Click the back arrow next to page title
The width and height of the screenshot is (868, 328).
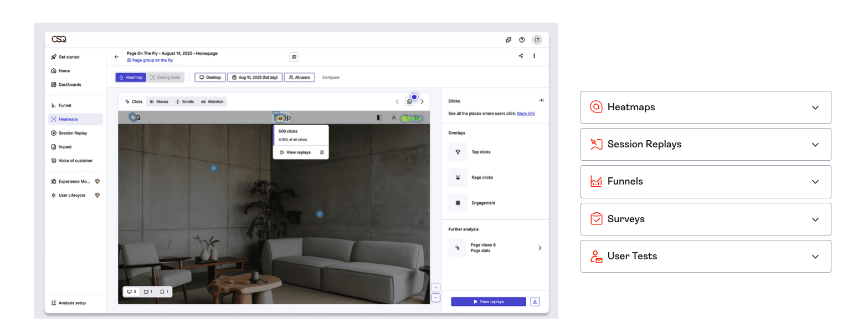pos(116,57)
